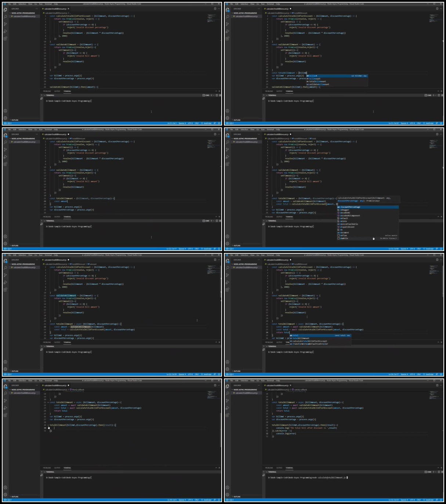Close panel in window suggesting TransformStreamDefaultController

(441, 342)
